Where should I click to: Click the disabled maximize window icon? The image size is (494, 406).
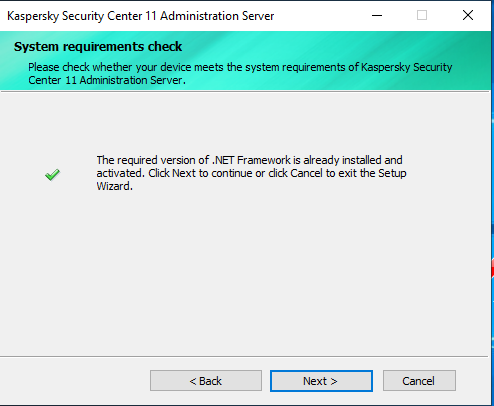tap(422, 15)
